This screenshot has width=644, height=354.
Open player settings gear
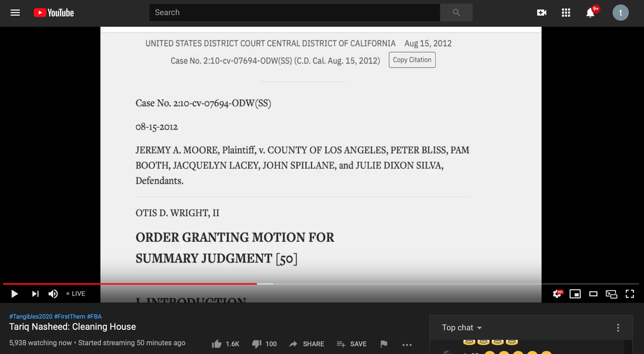click(x=557, y=294)
